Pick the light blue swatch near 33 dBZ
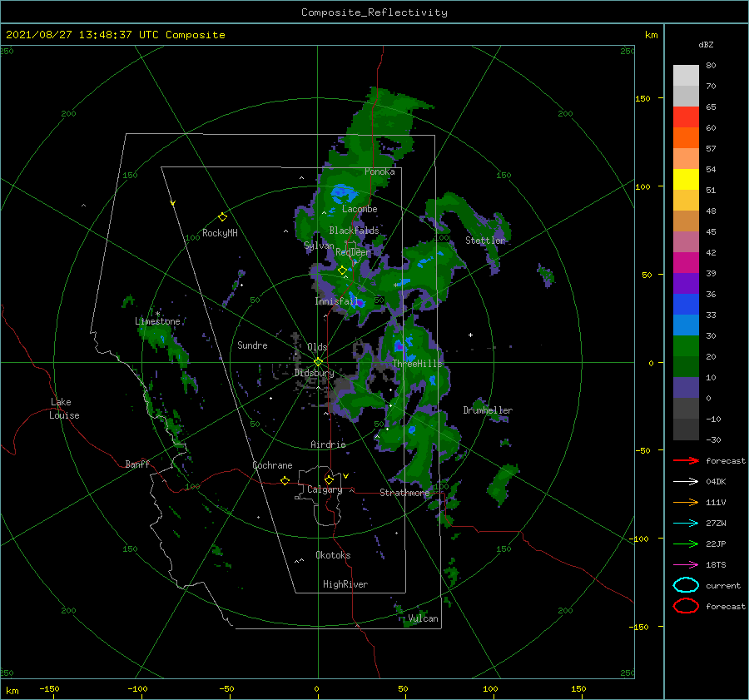Screen dimensions: 749x700 [686, 325]
